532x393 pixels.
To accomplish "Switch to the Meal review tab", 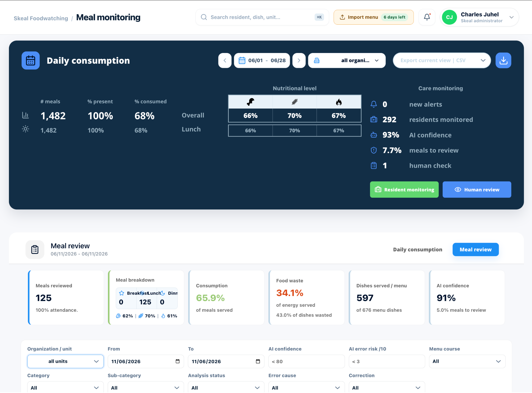I will point(475,250).
